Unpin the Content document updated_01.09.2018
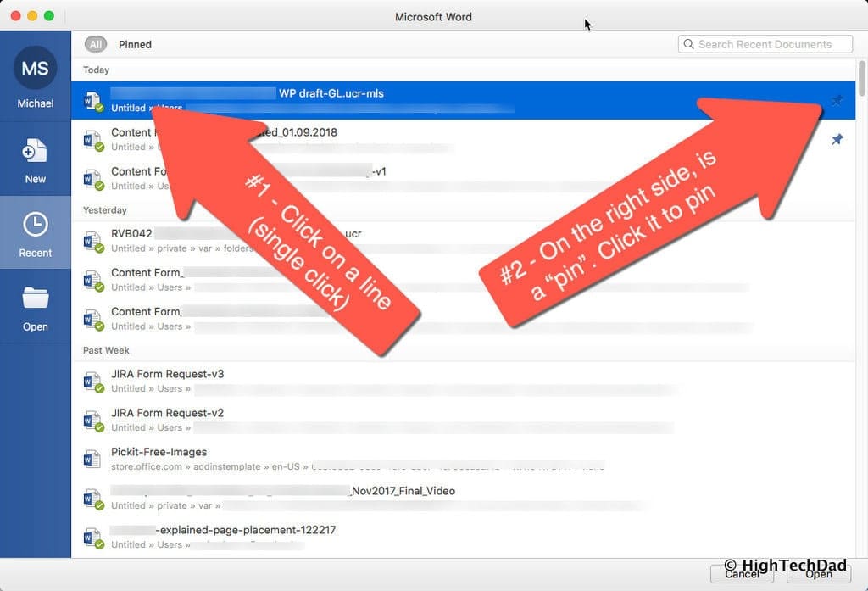Viewport: 868px width, 591px height. click(x=837, y=139)
